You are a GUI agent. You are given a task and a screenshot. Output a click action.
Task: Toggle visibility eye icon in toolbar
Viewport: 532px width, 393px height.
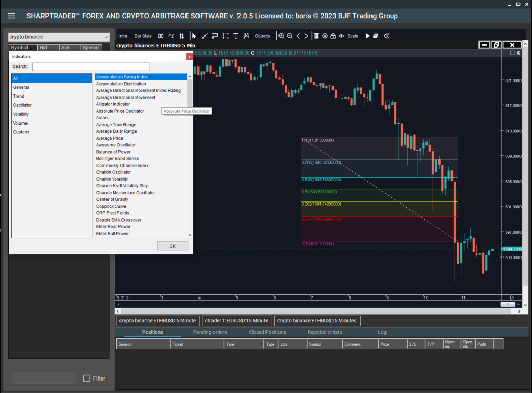coord(341,36)
